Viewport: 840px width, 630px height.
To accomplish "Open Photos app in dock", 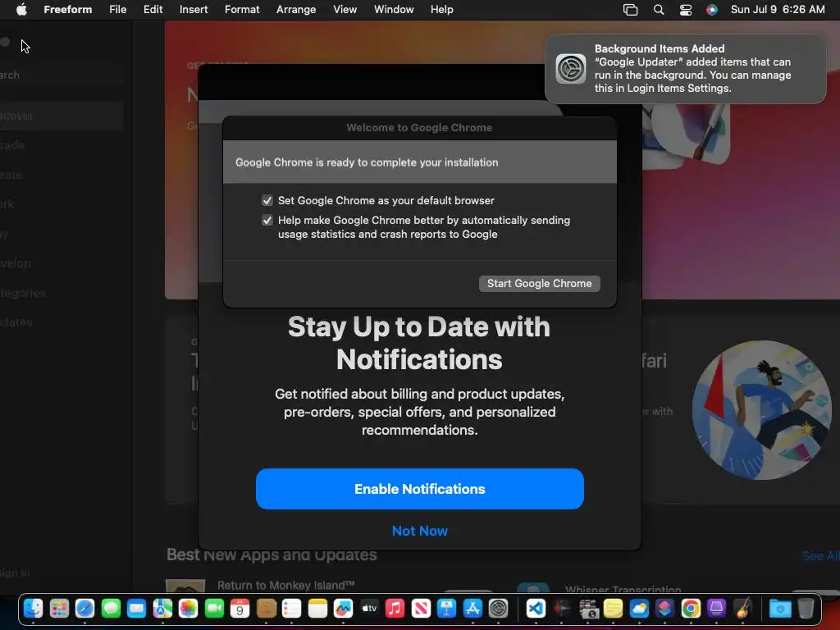I will point(188,609).
